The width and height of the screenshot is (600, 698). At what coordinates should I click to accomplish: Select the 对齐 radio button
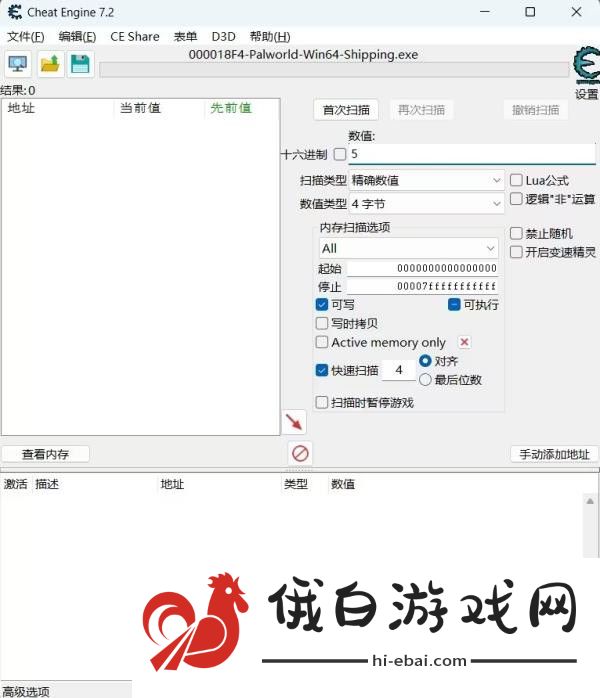pos(425,361)
